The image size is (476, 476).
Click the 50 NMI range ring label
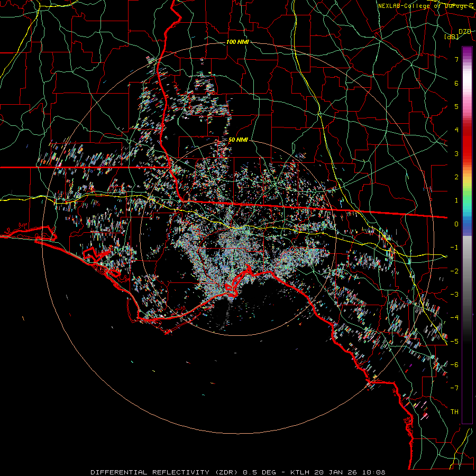point(238,140)
